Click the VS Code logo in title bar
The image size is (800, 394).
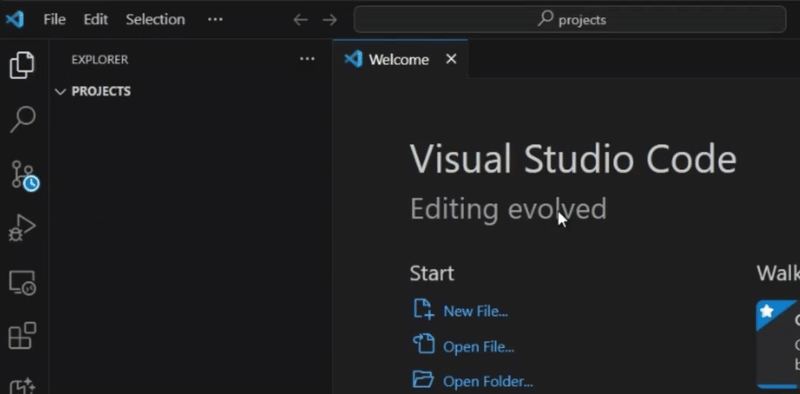pyautogui.click(x=15, y=19)
